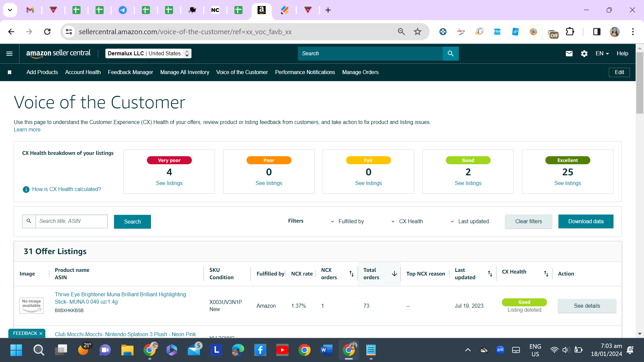Open How is CX Health calculated link
Screen dimensions: 644x362
[66, 189]
